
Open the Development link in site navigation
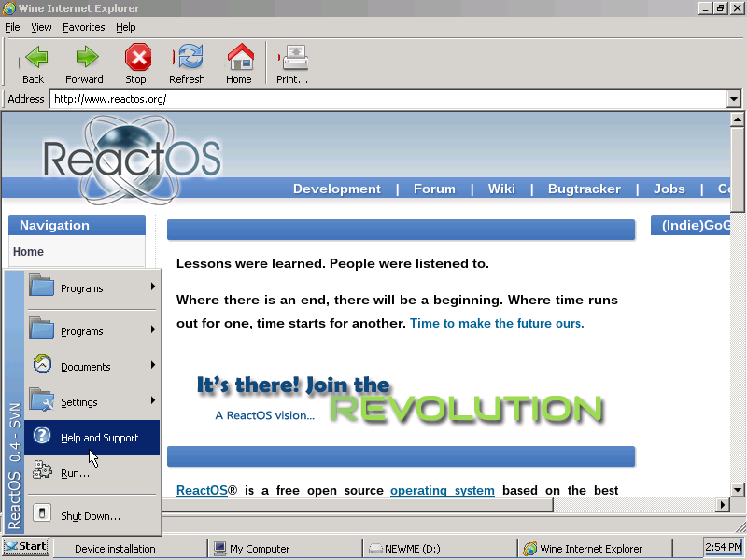pyautogui.click(x=337, y=189)
